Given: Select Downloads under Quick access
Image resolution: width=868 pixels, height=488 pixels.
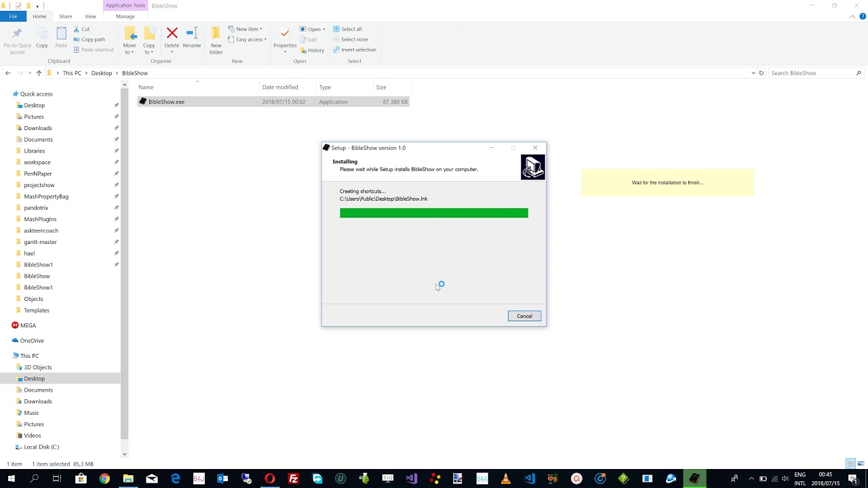Looking at the screenshot, I should click(x=38, y=128).
